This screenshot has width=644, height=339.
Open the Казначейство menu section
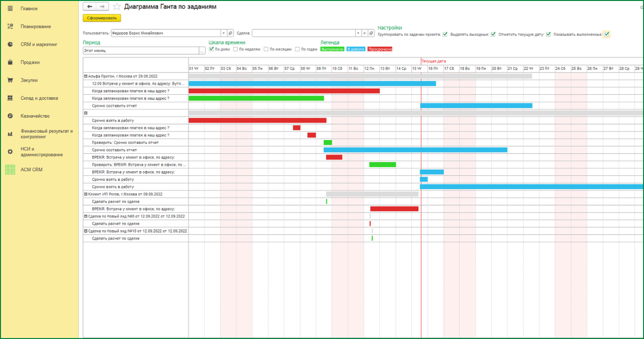pyautogui.click(x=35, y=116)
